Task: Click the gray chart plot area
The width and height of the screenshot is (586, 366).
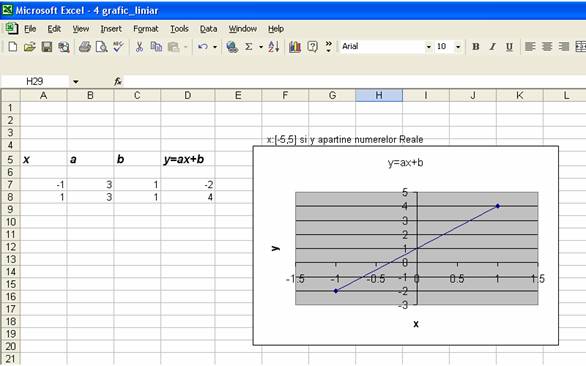Action: coord(417,248)
